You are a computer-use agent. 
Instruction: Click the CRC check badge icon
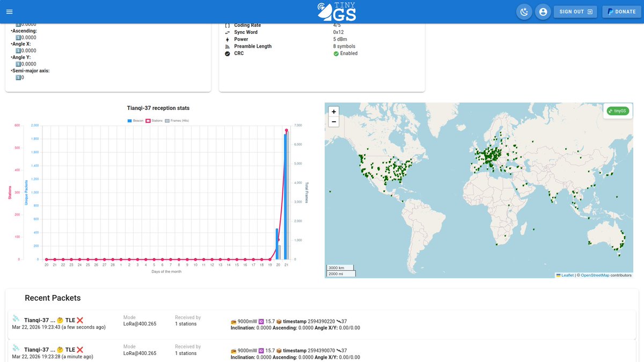(227, 54)
